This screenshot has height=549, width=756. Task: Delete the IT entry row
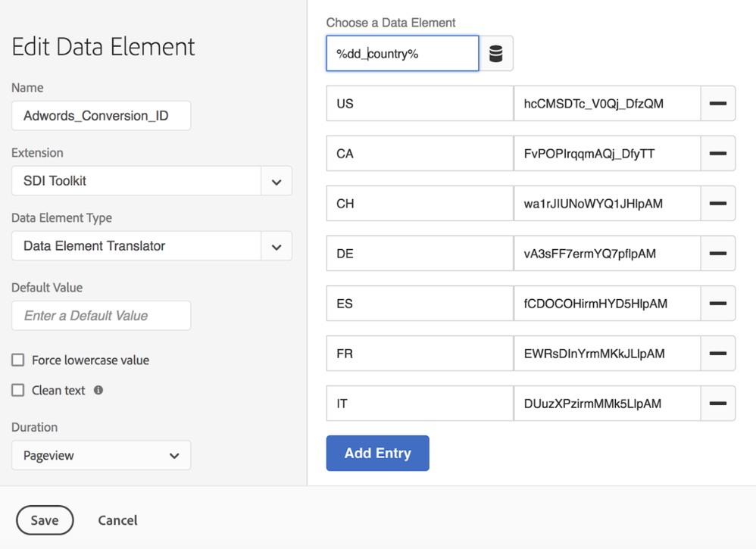[717, 404]
